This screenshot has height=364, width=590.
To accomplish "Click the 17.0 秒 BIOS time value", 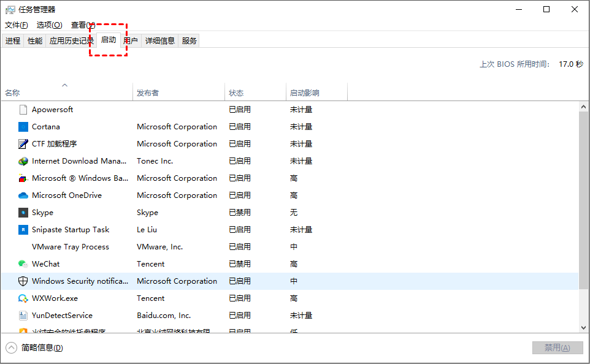I will coord(571,64).
